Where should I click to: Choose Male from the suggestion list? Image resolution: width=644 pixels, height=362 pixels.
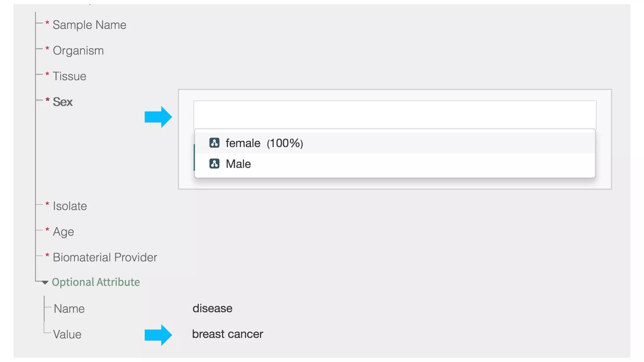pos(238,164)
